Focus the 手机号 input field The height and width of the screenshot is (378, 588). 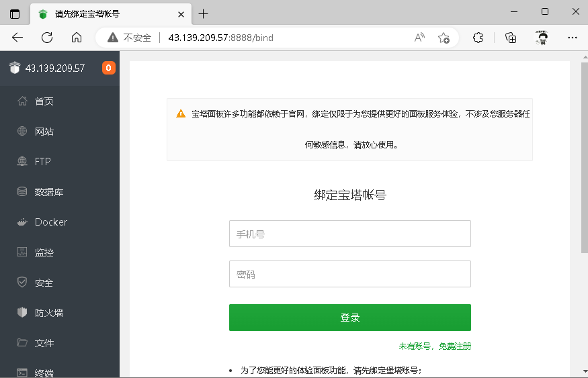[350, 234]
